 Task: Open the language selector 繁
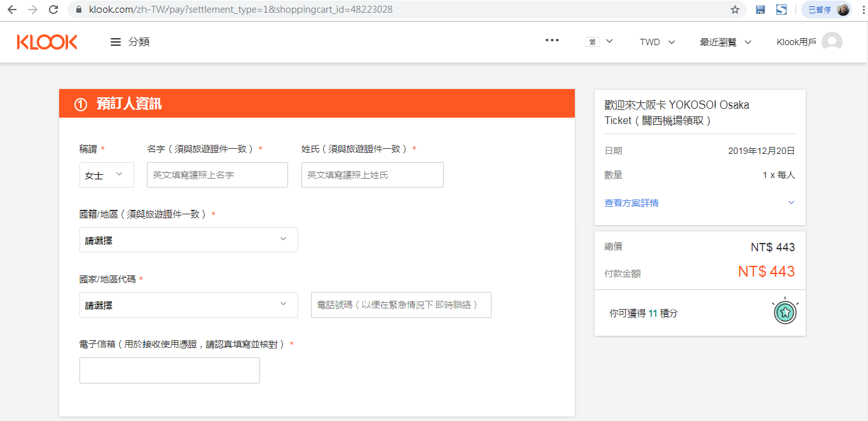[599, 42]
